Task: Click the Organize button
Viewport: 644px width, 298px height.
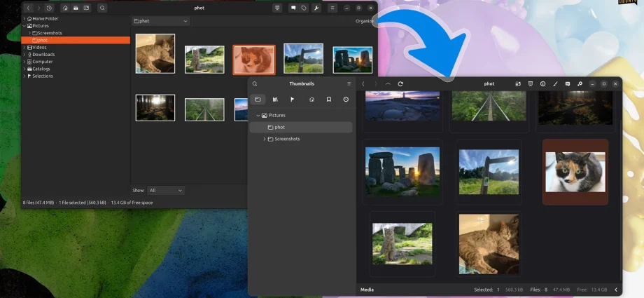Action: 365,21
